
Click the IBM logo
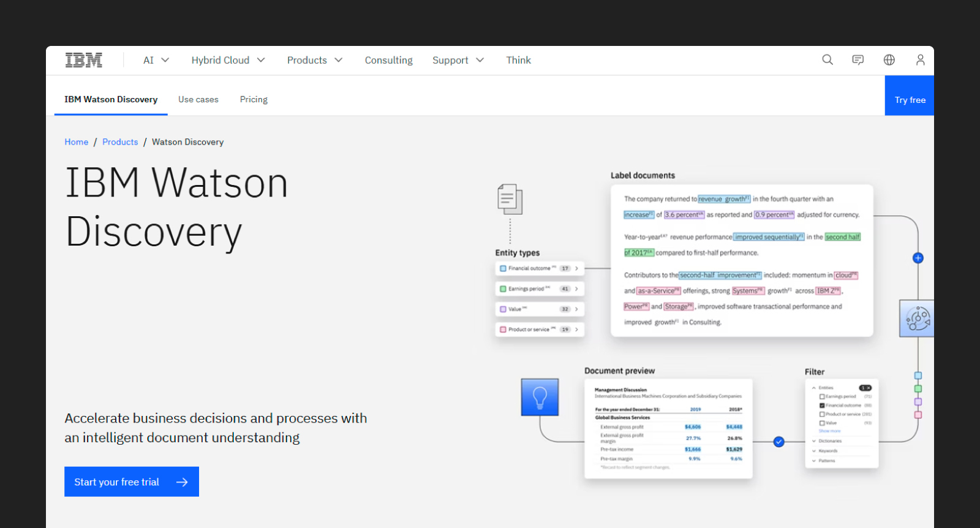84,60
